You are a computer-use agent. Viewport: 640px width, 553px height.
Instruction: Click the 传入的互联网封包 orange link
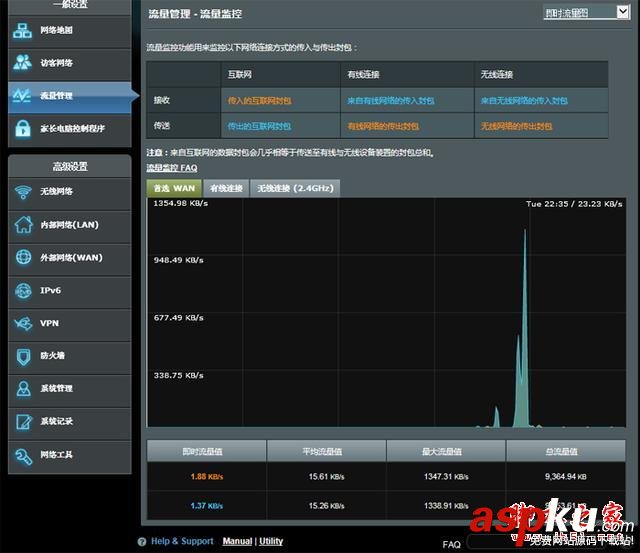click(x=260, y=101)
